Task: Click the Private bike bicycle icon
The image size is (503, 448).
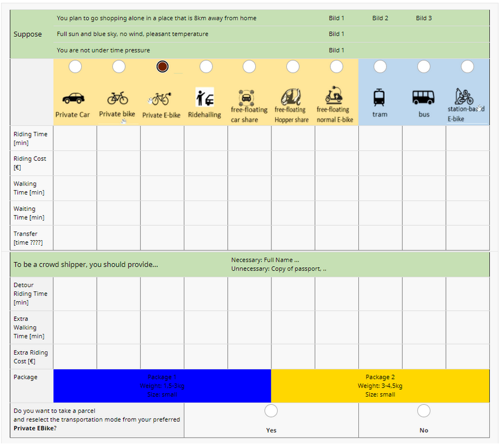Action: pyautogui.click(x=118, y=98)
